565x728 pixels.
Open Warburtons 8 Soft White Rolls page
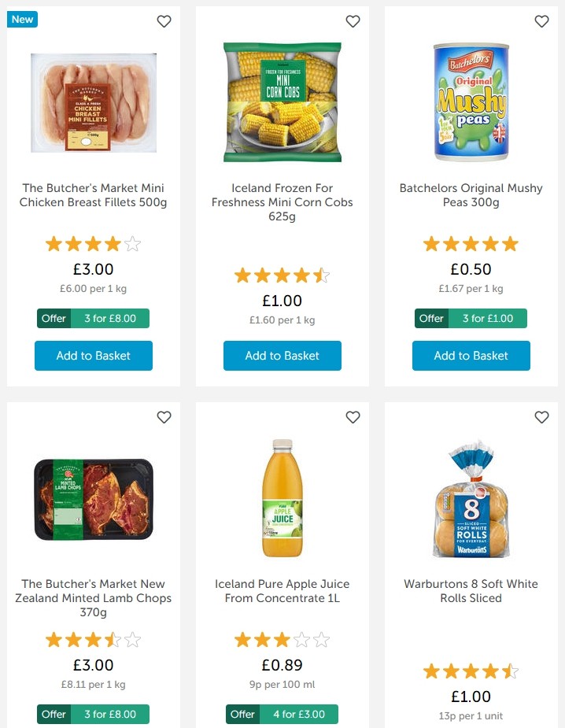click(x=471, y=591)
